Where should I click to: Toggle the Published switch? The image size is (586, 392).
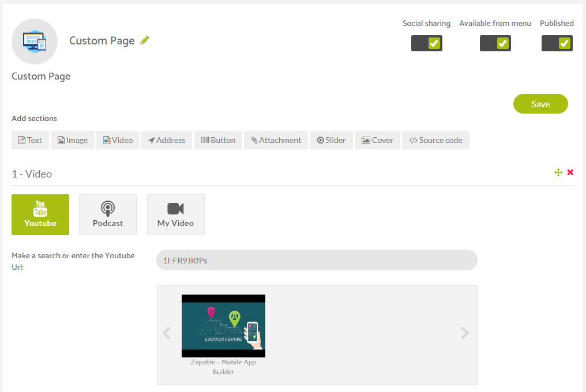(x=557, y=43)
